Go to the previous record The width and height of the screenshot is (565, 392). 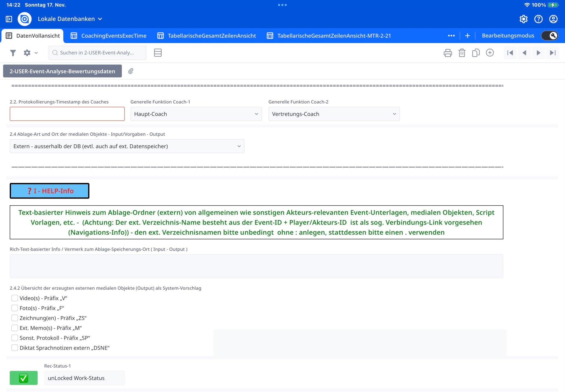(524, 53)
